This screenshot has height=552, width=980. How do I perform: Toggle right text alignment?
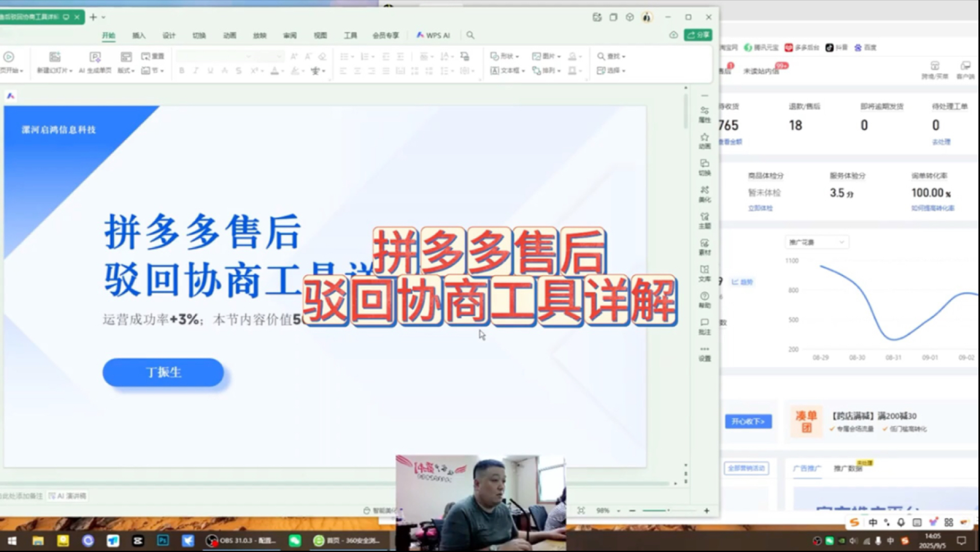(371, 71)
